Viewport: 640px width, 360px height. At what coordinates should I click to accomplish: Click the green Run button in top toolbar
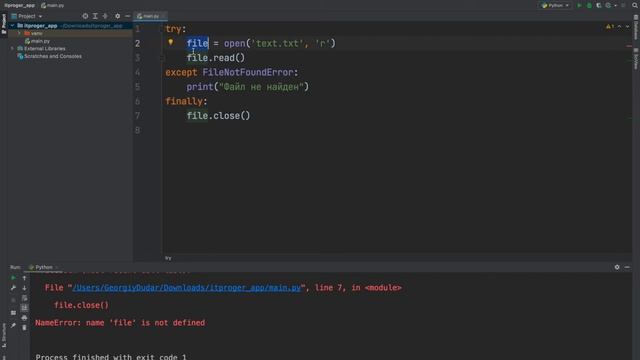[x=579, y=5]
